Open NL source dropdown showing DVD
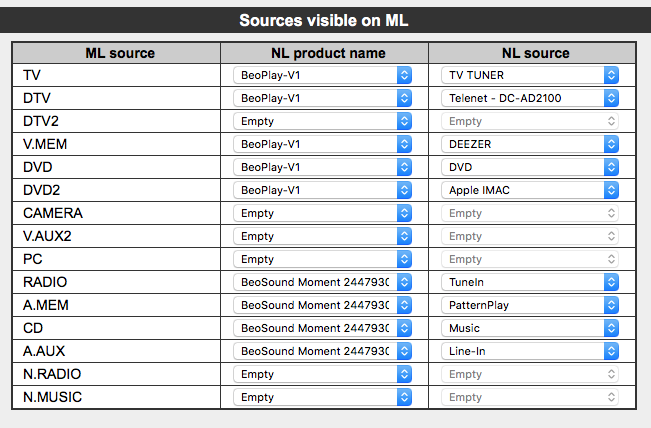651x428 pixels. click(530, 167)
